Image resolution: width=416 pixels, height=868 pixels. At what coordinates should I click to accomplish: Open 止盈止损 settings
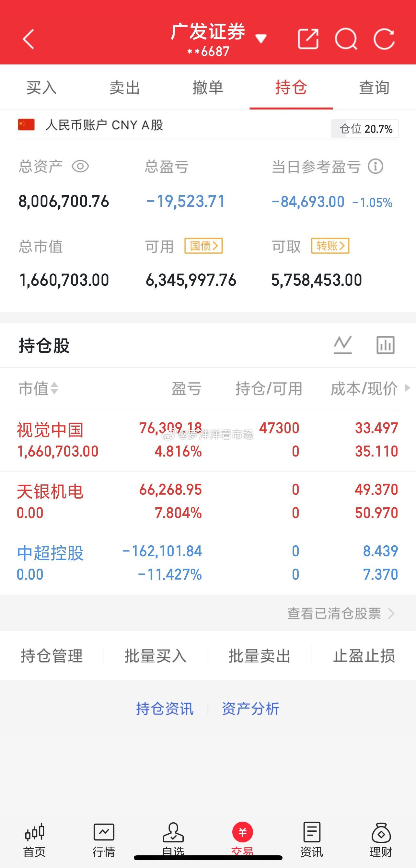click(x=364, y=656)
